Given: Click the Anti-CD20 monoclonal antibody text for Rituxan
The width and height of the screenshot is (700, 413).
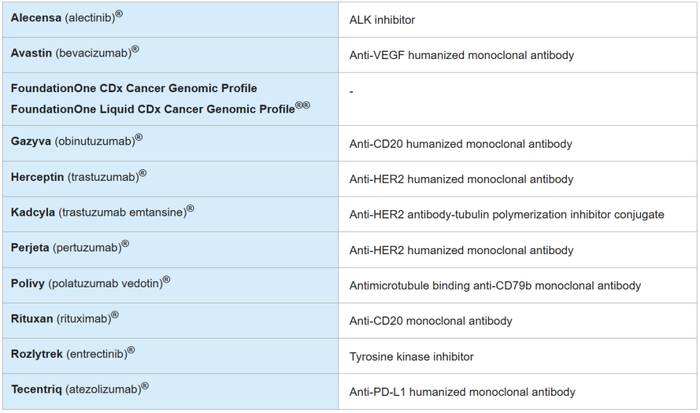Looking at the screenshot, I should coord(431,321).
